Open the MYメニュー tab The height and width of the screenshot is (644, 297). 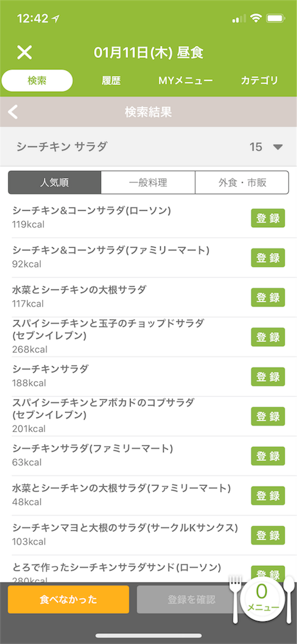pos(185,80)
